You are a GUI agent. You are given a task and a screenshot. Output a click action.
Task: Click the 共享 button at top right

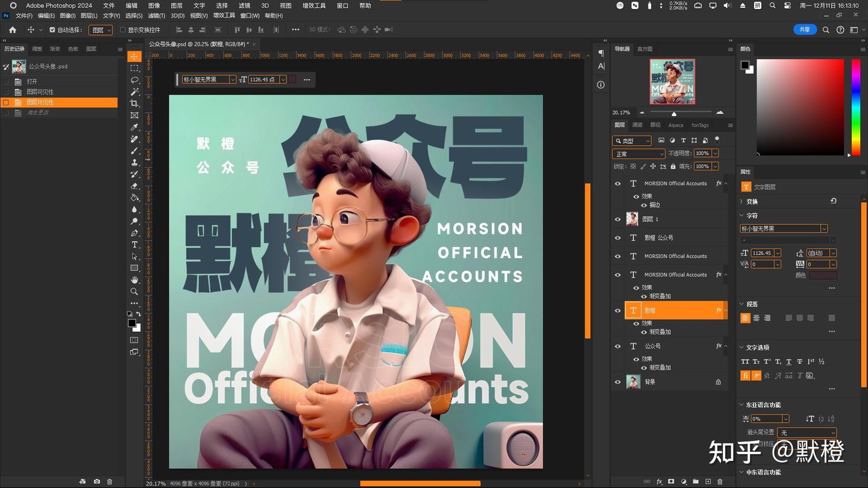(x=804, y=29)
